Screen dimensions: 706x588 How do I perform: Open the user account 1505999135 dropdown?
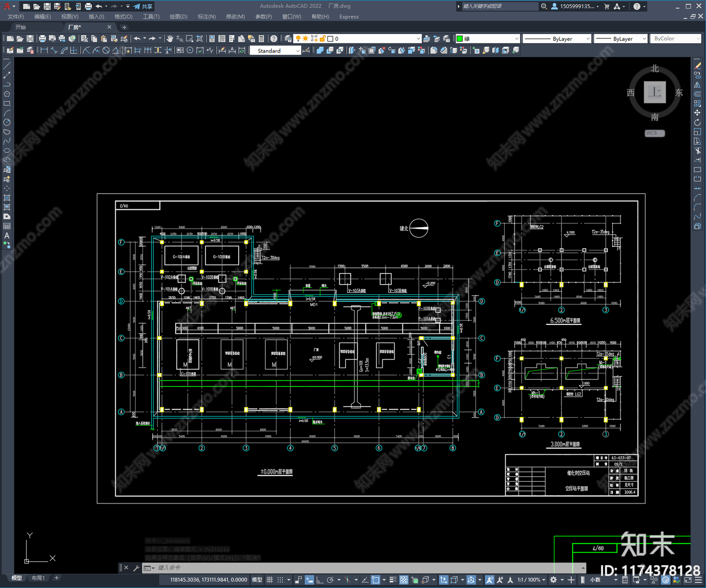(x=575, y=6)
